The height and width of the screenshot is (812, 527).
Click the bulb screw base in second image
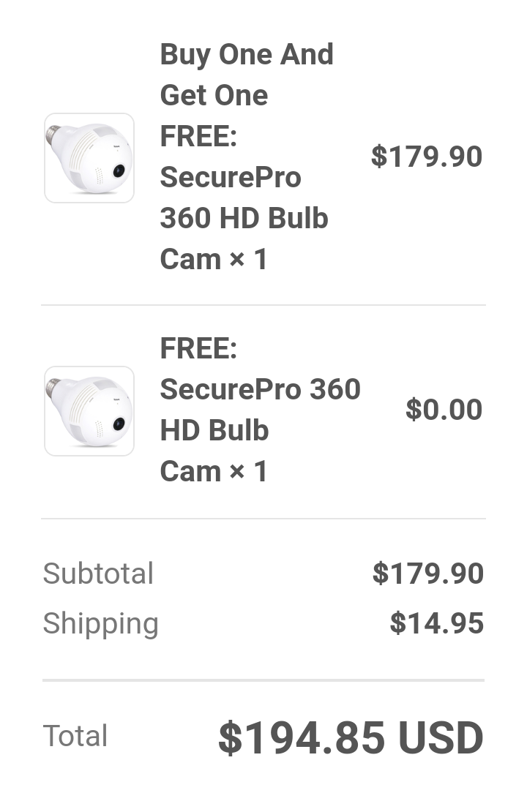tap(53, 388)
